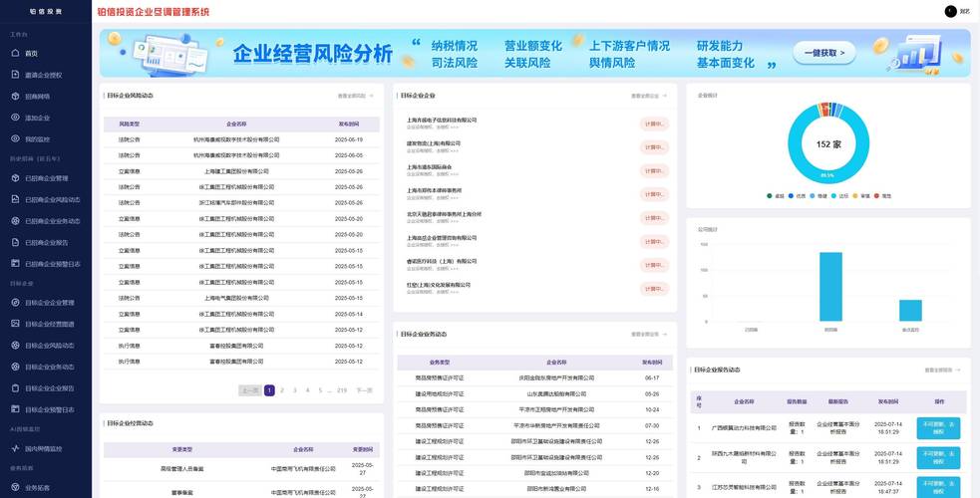Select the 目标企业风险动态 sidebar icon
Viewport: 980px width, 498px height.
click(16, 345)
